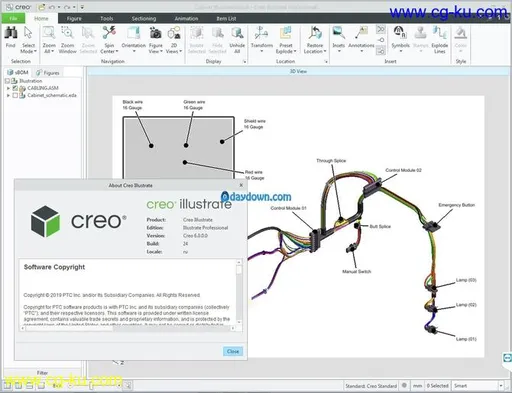Click the Filter label in sBOM panel
512x393 pixels.
(x=42, y=373)
